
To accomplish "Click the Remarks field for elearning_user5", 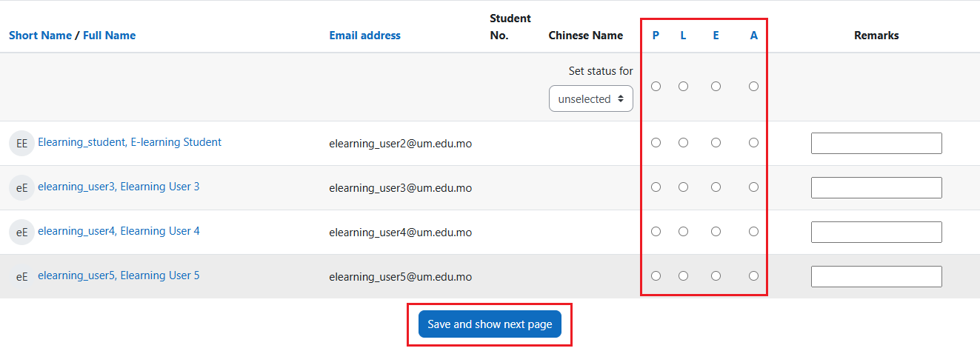I will click(x=876, y=276).
